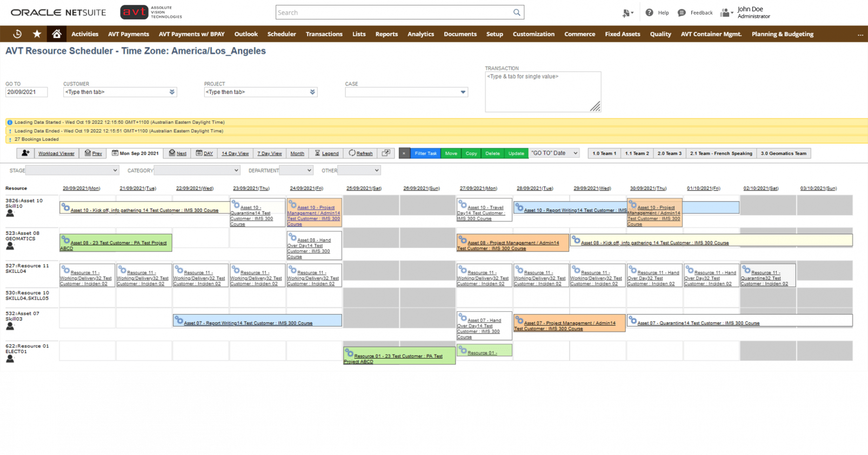Open the Activities menu
This screenshot has height=455, width=868.
[85, 34]
